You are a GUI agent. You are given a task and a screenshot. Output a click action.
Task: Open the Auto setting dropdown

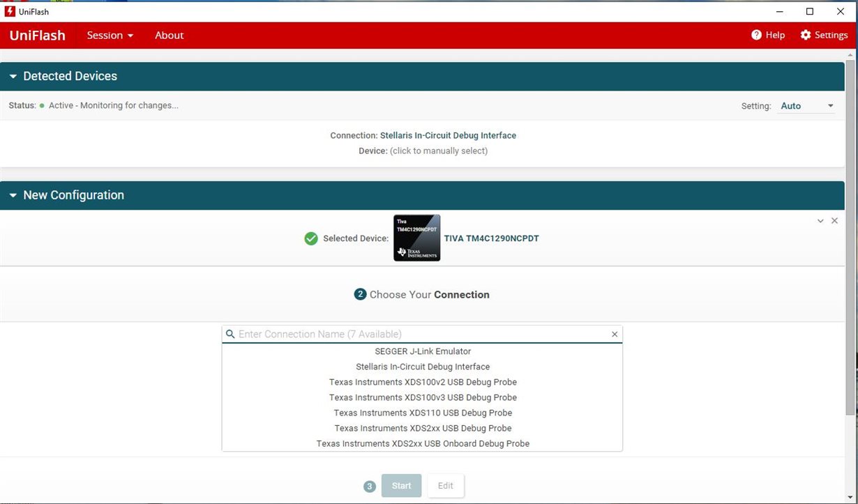806,106
